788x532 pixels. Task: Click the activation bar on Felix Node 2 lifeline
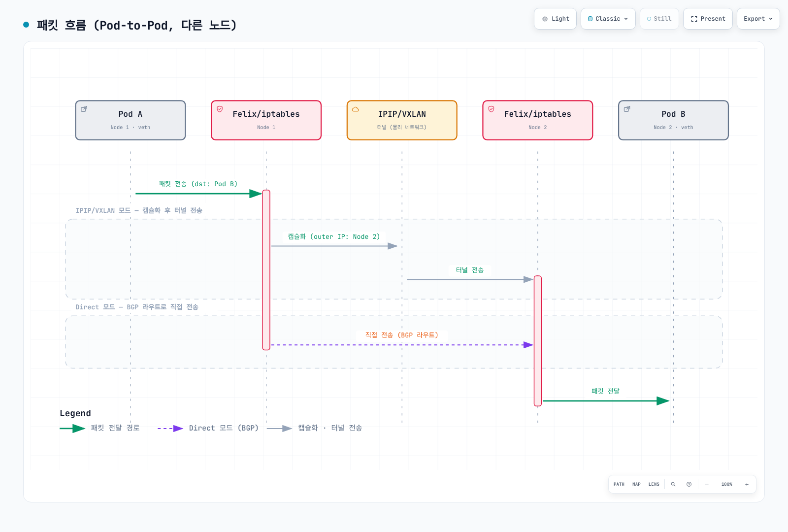[x=538, y=341]
